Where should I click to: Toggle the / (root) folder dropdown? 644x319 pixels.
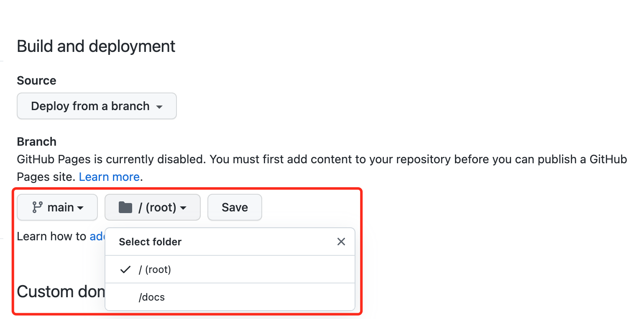pyautogui.click(x=153, y=207)
